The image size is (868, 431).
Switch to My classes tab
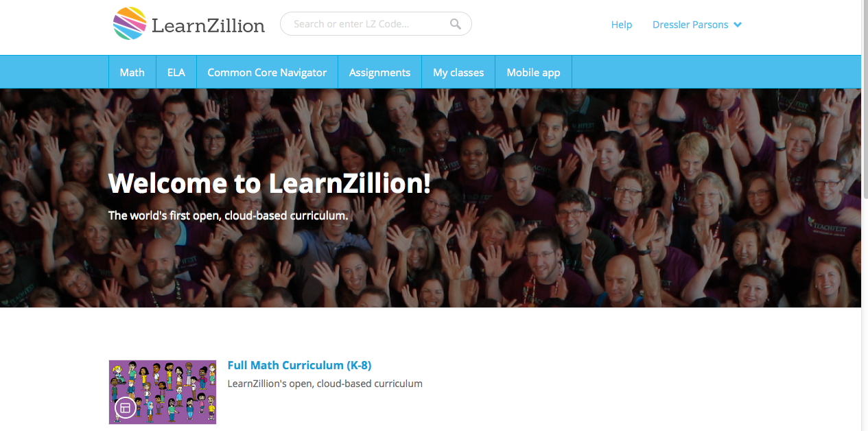point(458,72)
